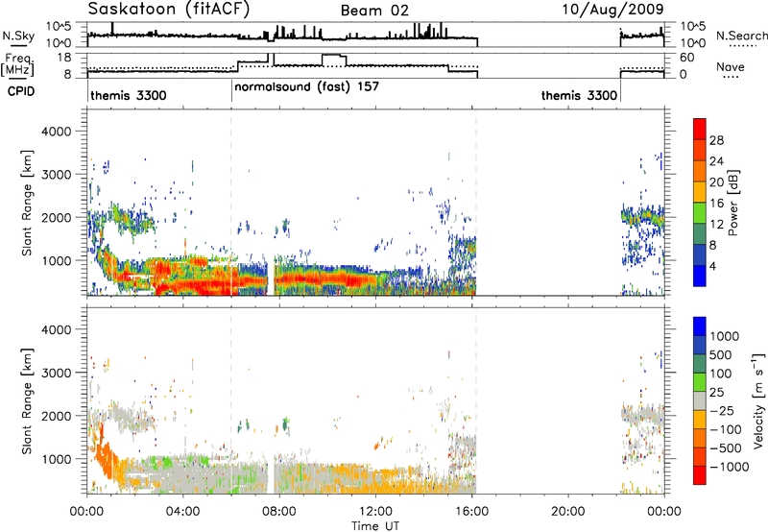Image resolution: width=768 pixels, height=532 pixels.
Task: Click the left "themis 3300" label near 00:00
Action: (x=129, y=95)
